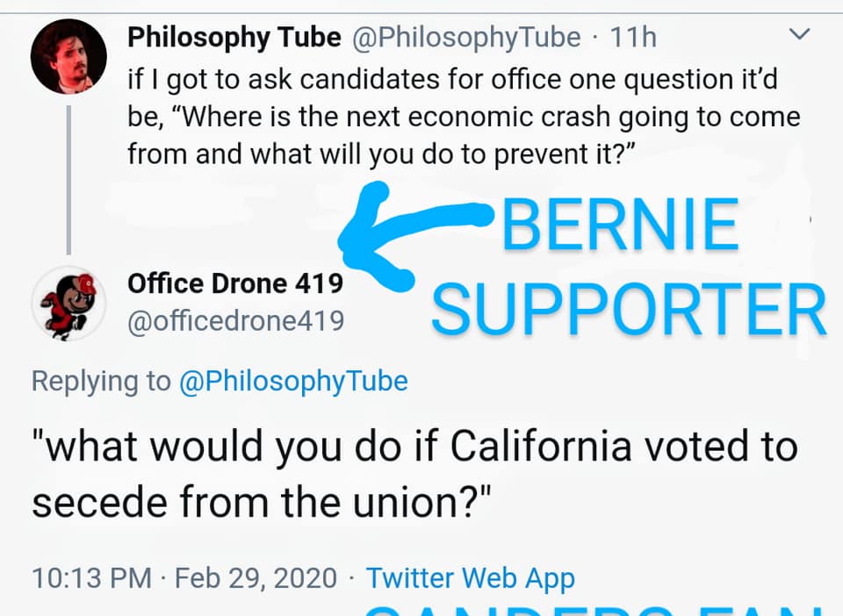The width and height of the screenshot is (843, 616).
Task: Expand the tweet options chevron menu
Action: pos(799,34)
